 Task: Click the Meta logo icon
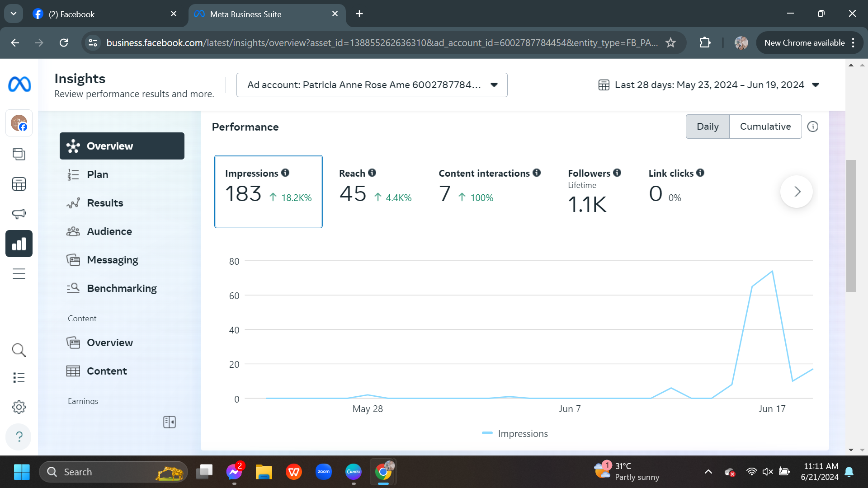tap(19, 84)
